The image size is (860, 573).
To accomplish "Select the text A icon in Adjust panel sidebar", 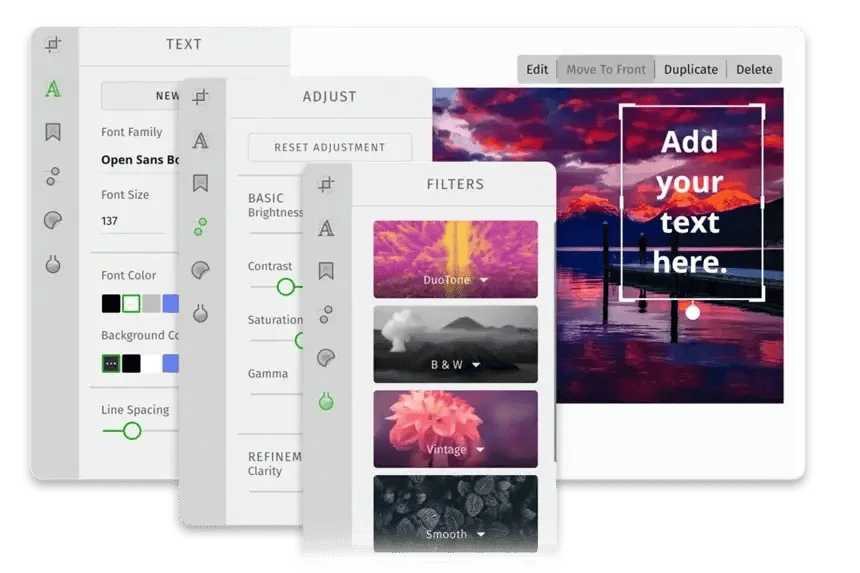I will point(200,140).
